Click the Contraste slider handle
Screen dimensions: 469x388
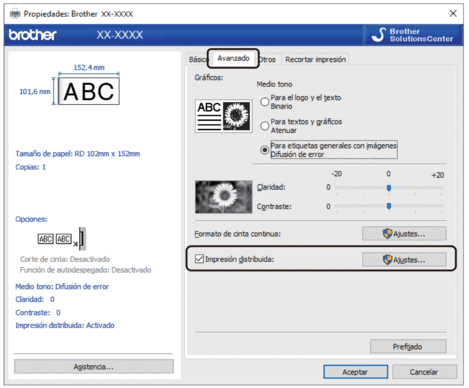point(389,206)
